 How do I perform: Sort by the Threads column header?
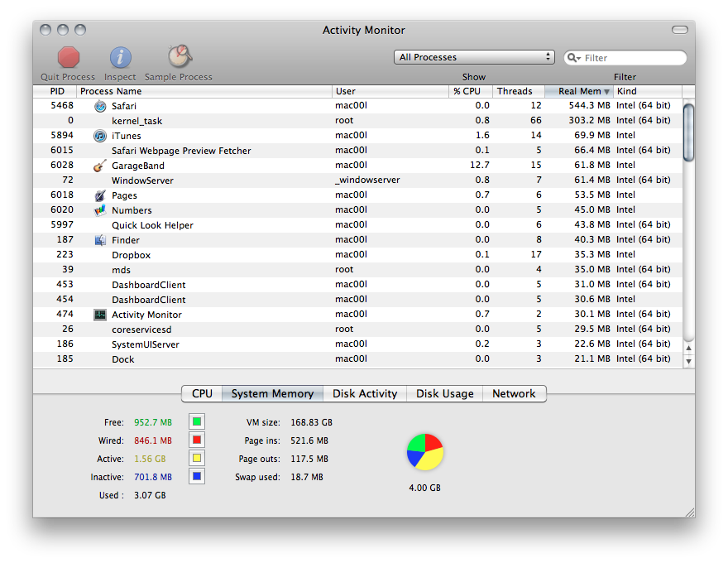tap(519, 91)
